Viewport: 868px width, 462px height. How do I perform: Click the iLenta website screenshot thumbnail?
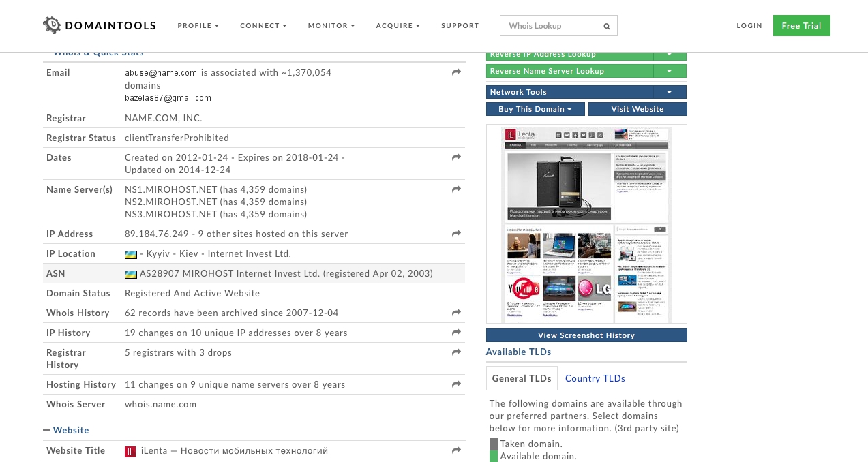pyautogui.click(x=586, y=224)
